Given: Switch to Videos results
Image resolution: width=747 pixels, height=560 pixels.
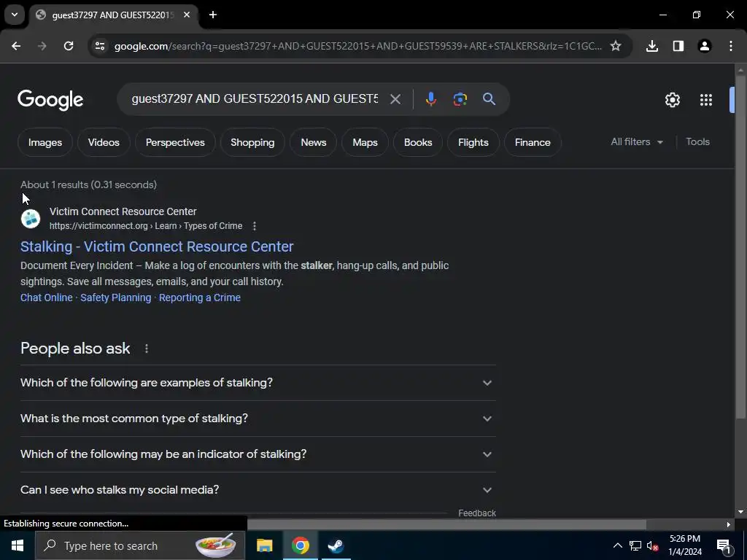Looking at the screenshot, I should 104,142.
